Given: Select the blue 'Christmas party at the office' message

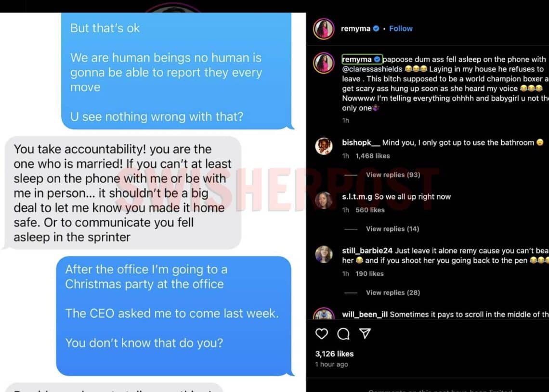Looking at the screenshot, I should pos(174,316).
